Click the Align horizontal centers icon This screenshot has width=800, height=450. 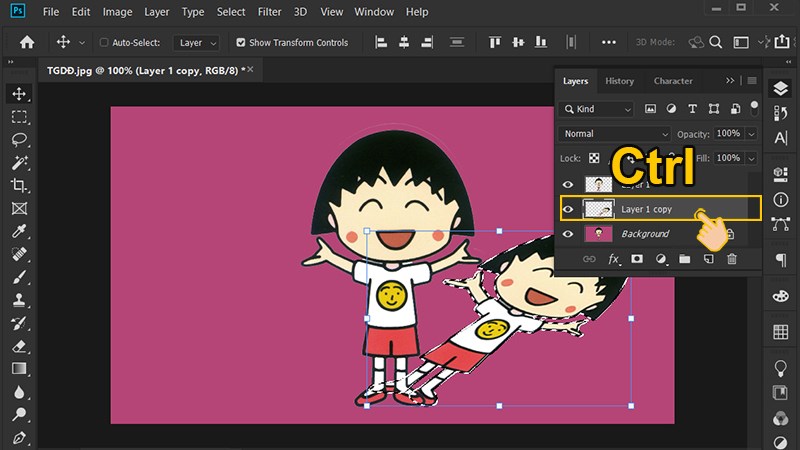click(404, 42)
